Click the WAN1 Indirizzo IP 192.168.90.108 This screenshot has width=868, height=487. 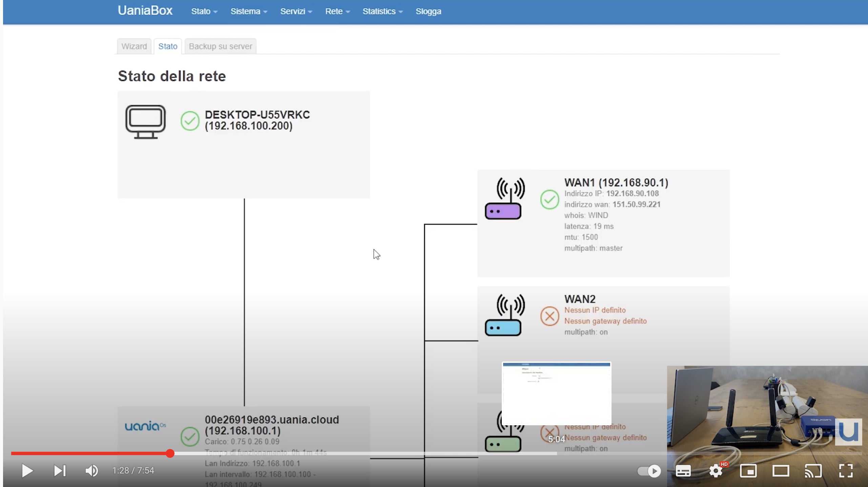pyautogui.click(x=612, y=194)
